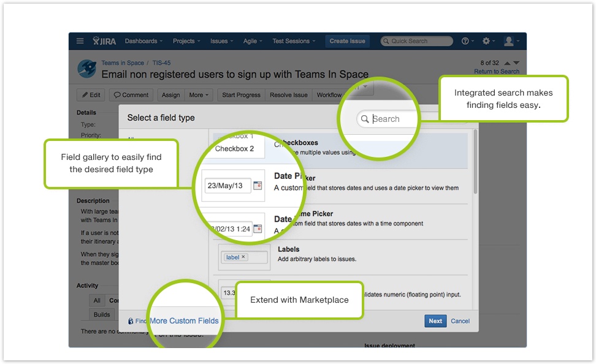This screenshot has width=596, height=364.
Task: Open the hamburger menu next to JIRA logo
Action: 80,40
